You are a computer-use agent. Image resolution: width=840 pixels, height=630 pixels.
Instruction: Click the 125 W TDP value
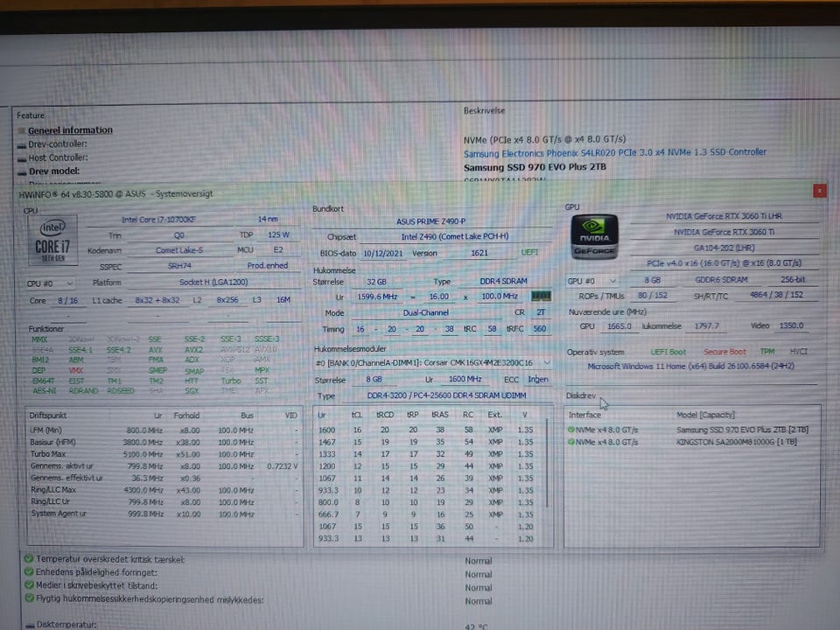[278, 235]
